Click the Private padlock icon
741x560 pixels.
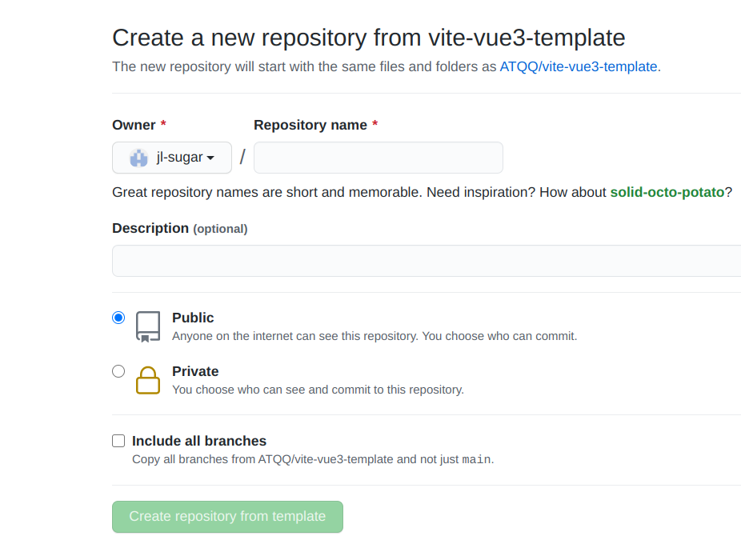[148, 381]
